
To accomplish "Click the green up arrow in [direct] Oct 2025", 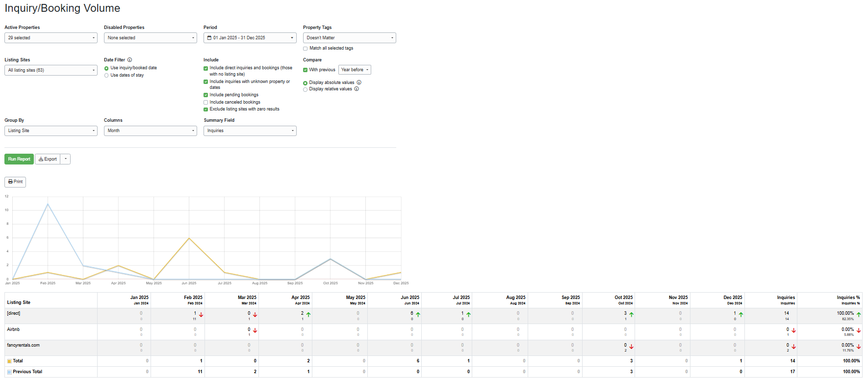I will tap(631, 315).
